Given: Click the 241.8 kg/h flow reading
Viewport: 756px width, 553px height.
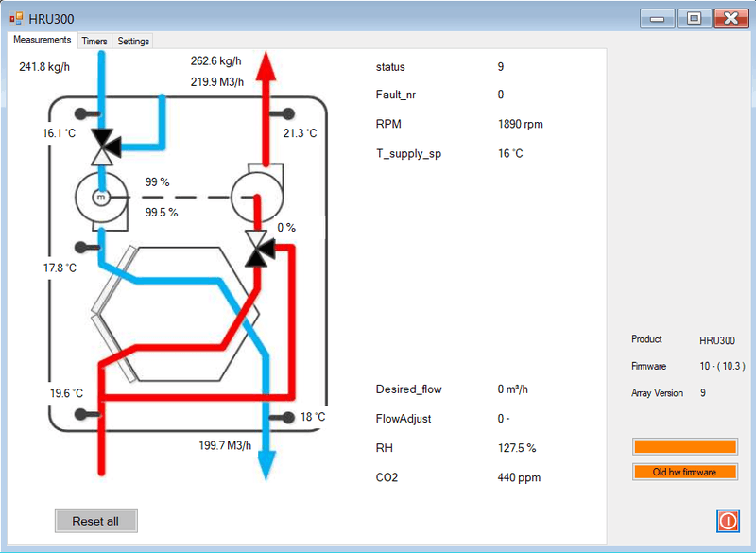Looking at the screenshot, I should pyautogui.click(x=44, y=67).
